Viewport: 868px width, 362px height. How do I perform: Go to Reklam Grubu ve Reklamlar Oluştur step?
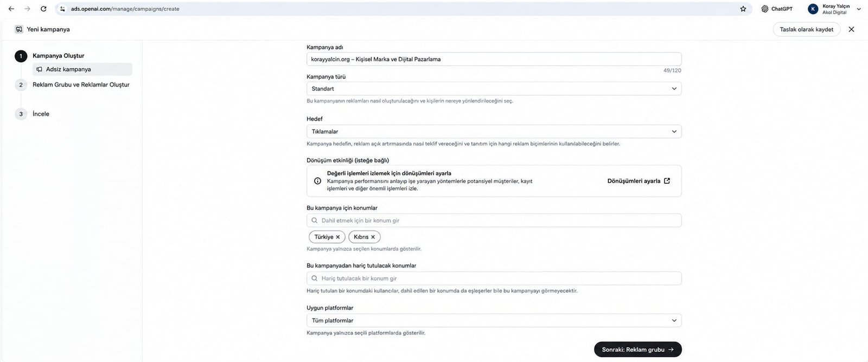pos(81,85)
